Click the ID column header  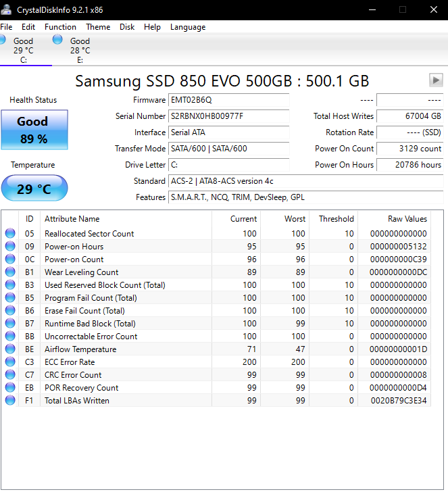click(29, 219)
